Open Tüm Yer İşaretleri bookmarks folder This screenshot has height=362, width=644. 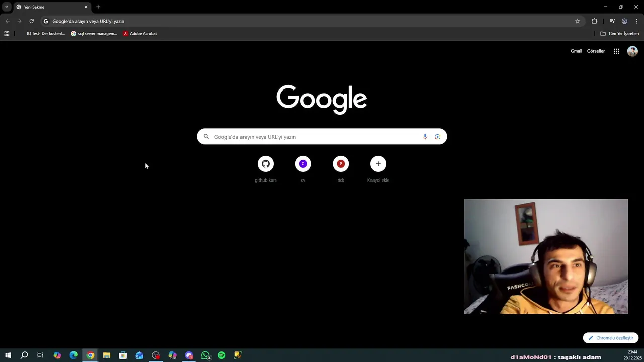pyautogui.click(x=620, y=34)
